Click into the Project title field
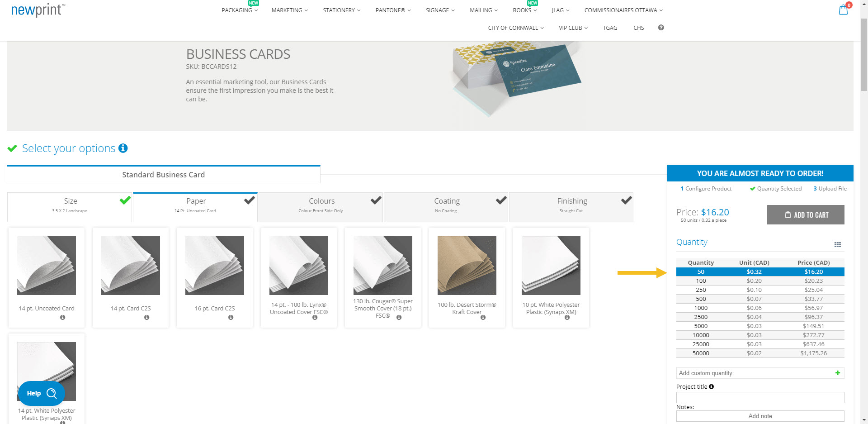 tap(760, 397)
